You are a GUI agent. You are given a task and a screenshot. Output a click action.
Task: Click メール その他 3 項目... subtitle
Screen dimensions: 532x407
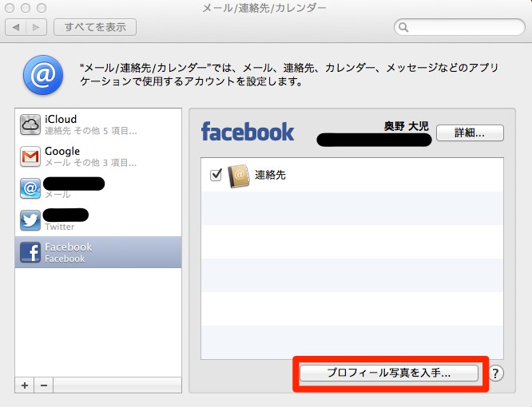(x=91, y=163)
